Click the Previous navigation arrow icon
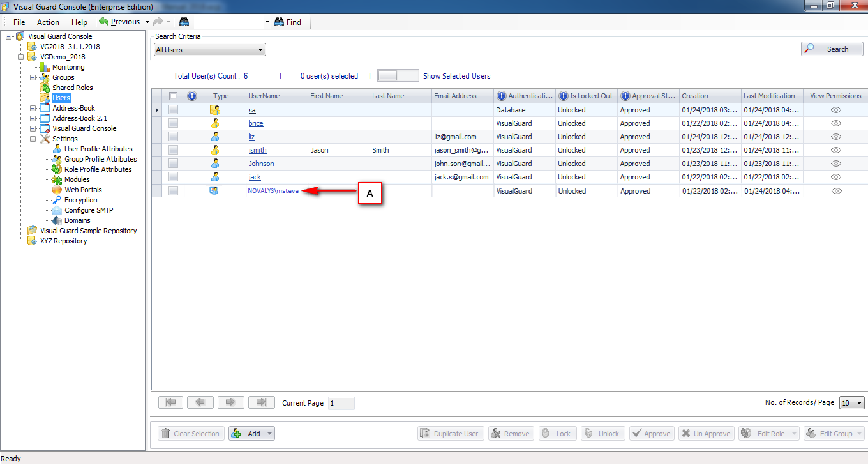Viewport: 868px width, 465px height. (103, 21)
